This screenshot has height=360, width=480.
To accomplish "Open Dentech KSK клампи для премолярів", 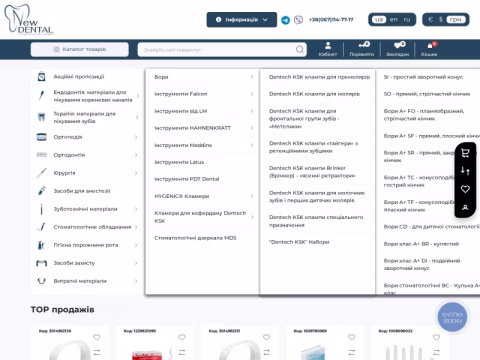I will pyautogui.click(x=319, y=77).
